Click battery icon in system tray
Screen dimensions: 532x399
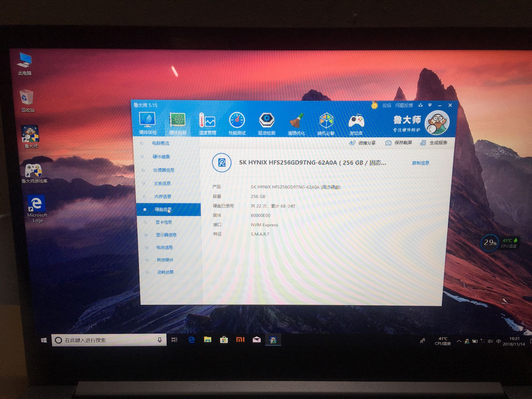pos(475,341)
